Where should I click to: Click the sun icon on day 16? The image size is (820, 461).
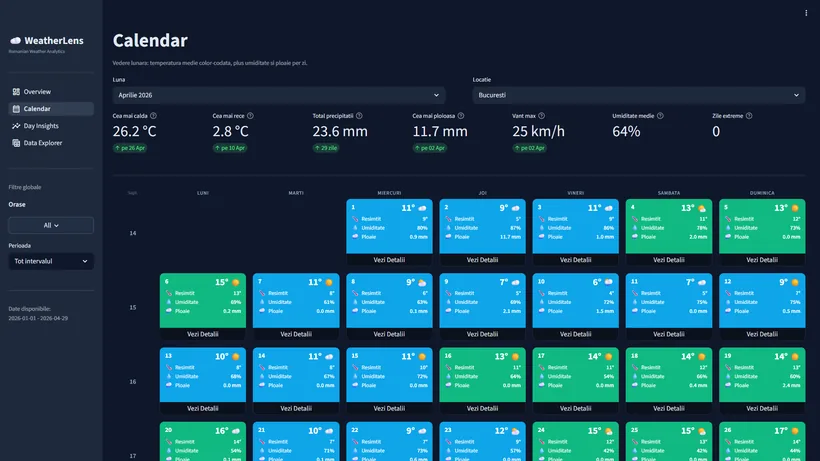(x=516, y=356)
